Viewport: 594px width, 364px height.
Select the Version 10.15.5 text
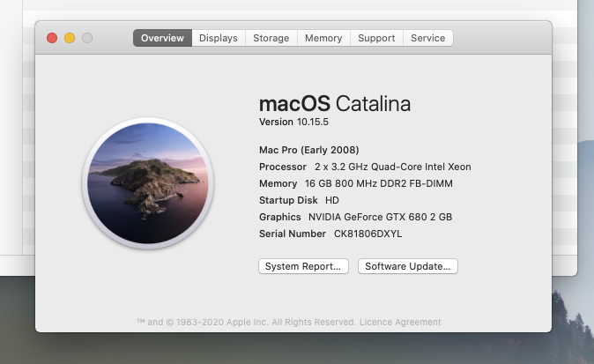pyautogui.click(x=293, y=122)
